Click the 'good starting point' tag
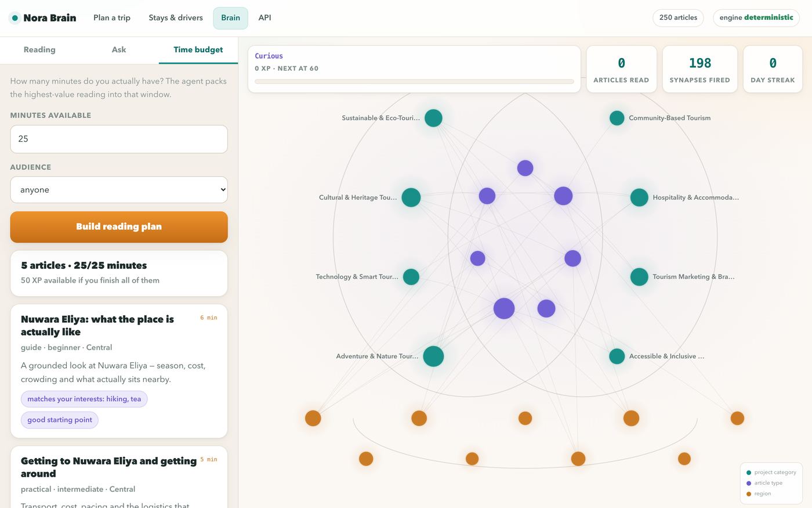 [60, 420]
